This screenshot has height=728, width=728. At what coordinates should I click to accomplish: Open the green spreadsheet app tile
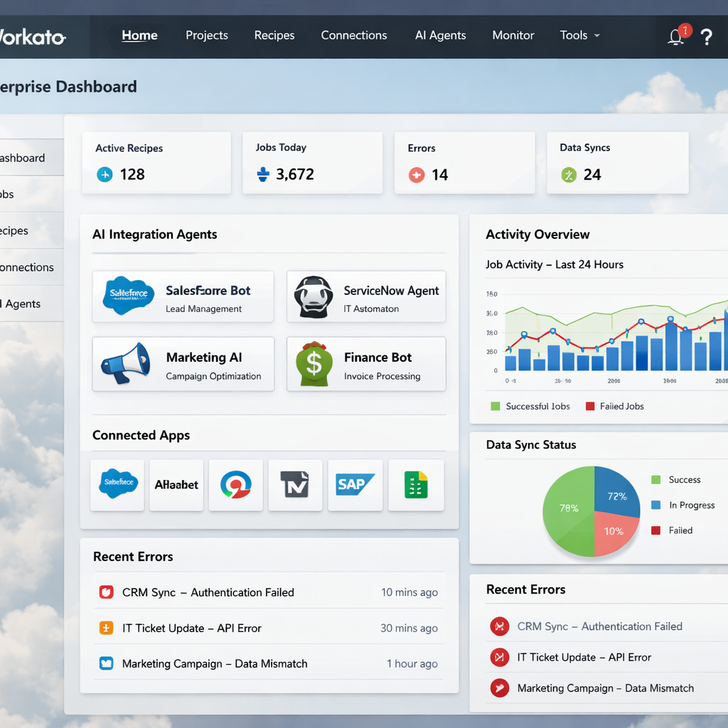pos(416,485)
